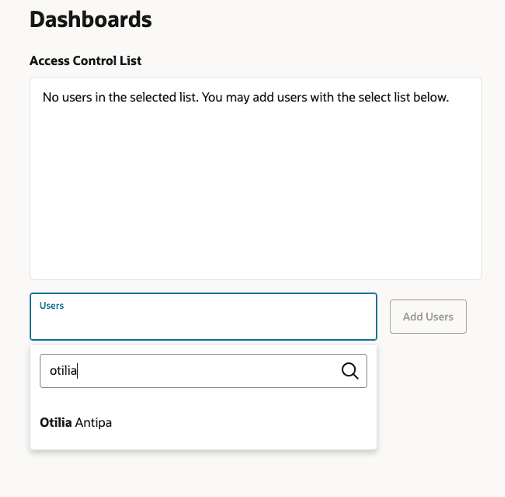Click the Dashboards page heading

(91, 19)
